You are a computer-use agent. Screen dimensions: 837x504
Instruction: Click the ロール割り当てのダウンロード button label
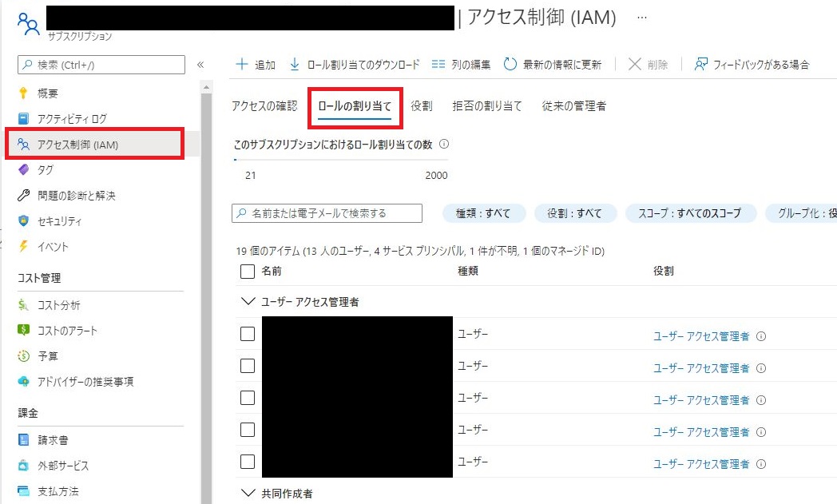coord(363,65)
